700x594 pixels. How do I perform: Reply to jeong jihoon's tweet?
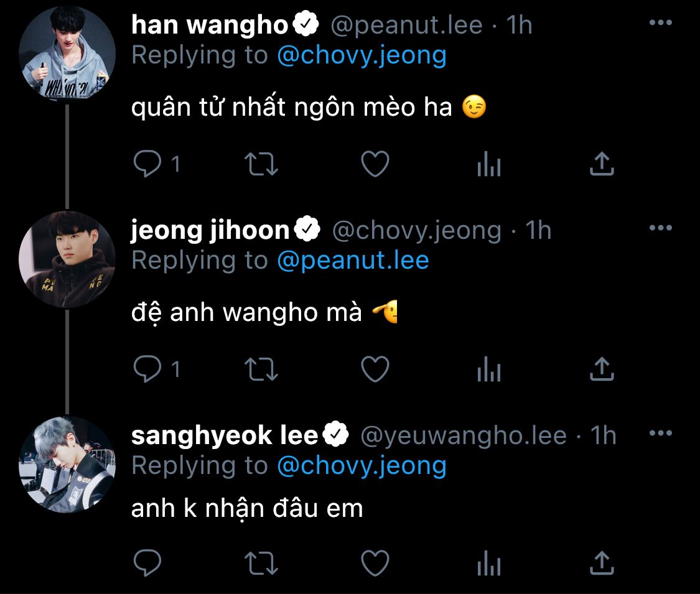(x=147, y=369)
